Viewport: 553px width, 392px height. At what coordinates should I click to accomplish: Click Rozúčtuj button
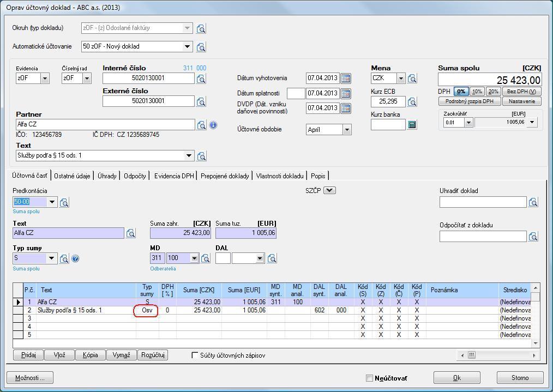click(153, 355)
